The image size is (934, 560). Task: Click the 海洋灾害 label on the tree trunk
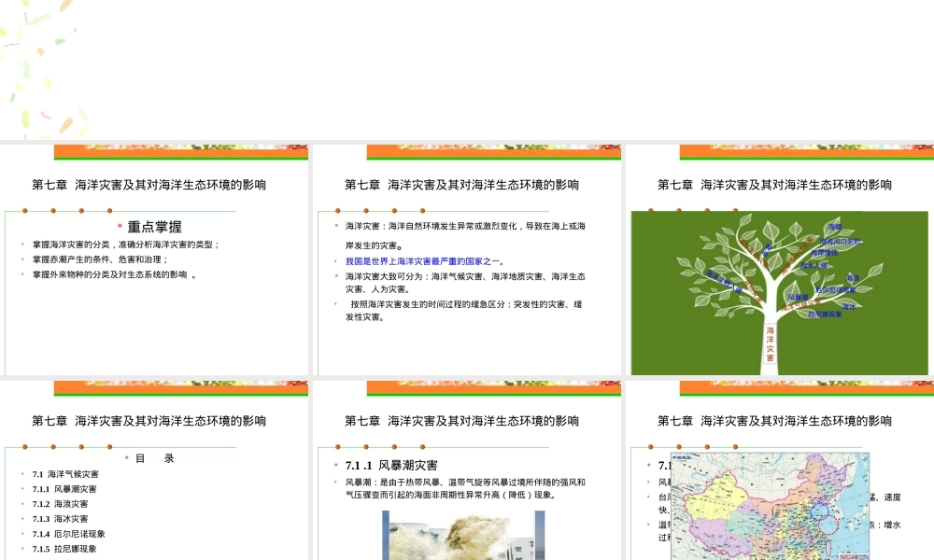[771, 344]
